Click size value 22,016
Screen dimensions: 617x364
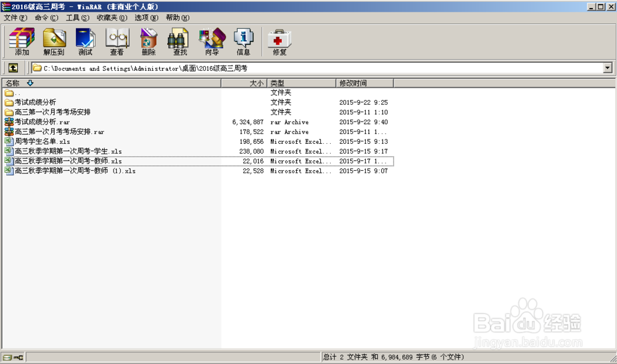click(x=253, y=161)
